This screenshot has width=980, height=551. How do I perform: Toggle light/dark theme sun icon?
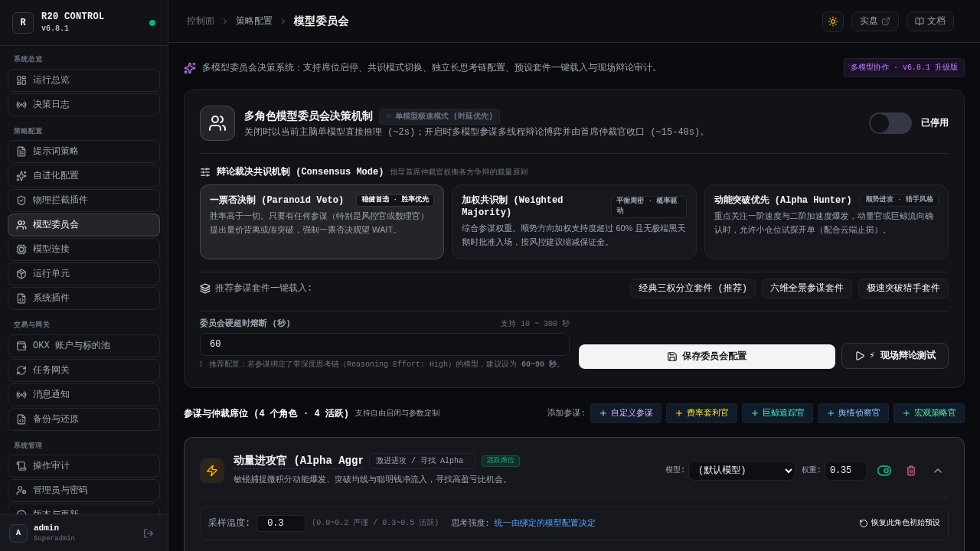(x=833, y=21)
